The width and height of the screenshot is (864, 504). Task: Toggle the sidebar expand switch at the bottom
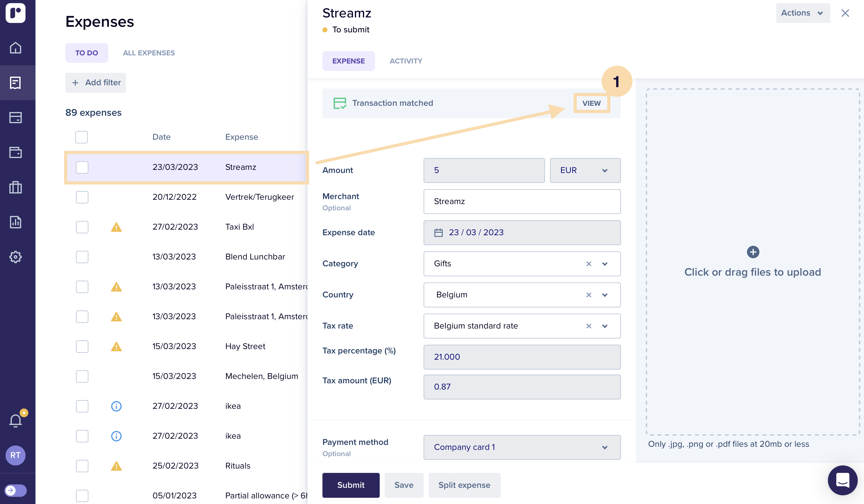click(16, 490)
